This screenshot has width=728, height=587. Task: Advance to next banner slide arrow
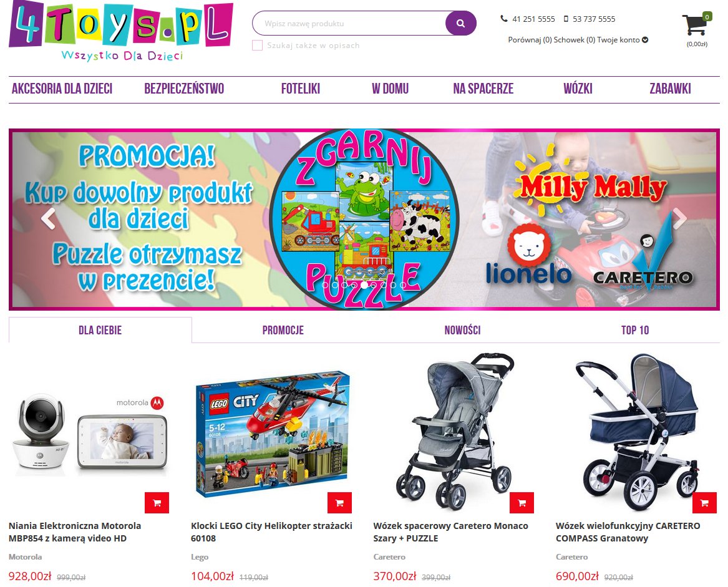pos(679,219)
